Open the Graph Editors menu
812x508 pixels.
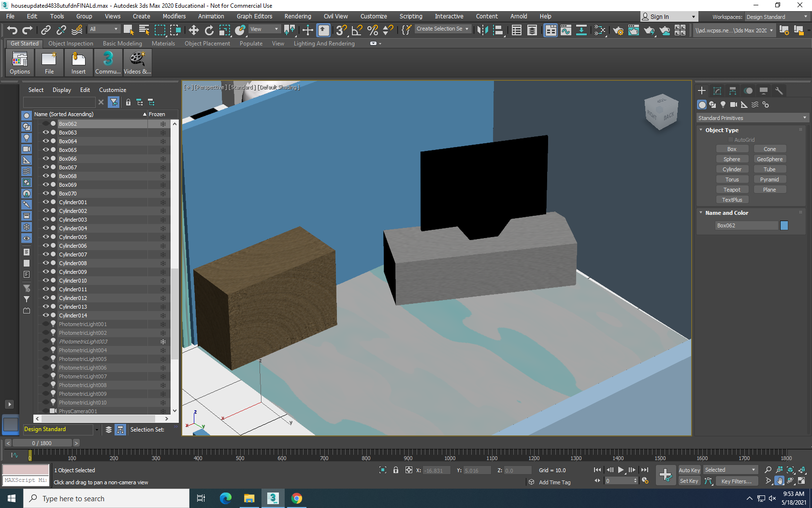(x=255, y=16)
